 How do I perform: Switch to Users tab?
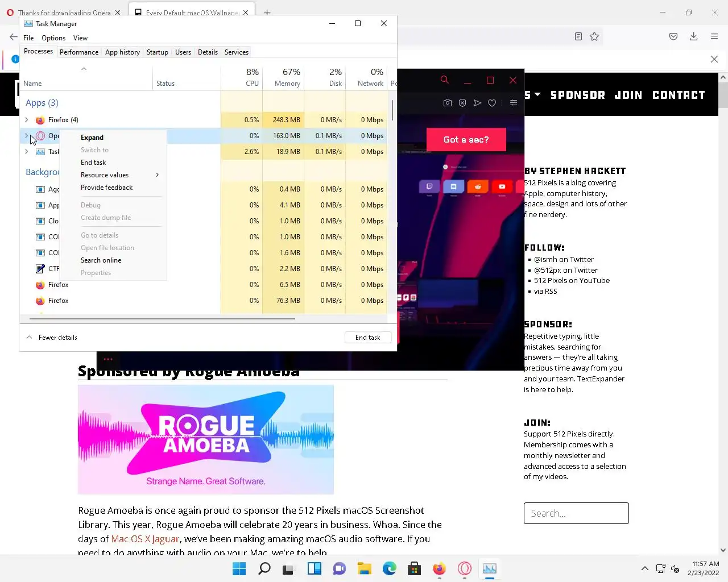click(183, 52)
